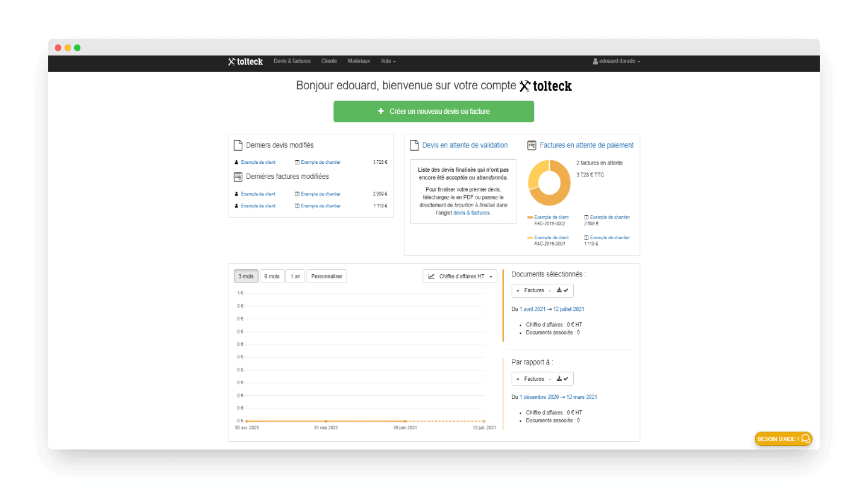Screen dimensions: 868x488
Task: Click invoice icon beside Dernières factures modifiées
Action: coord(237,177)
